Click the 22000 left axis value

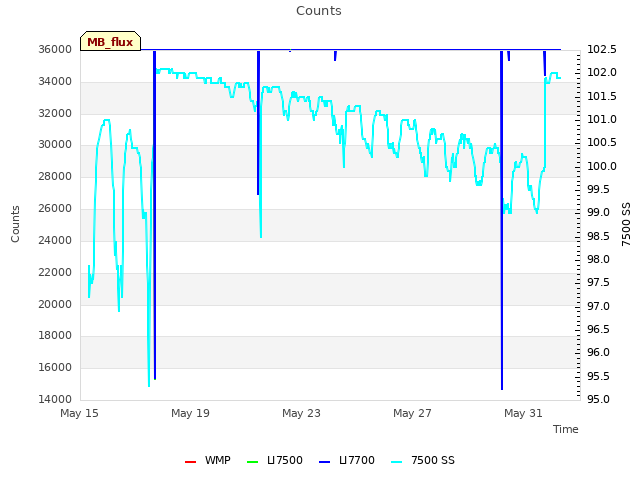click(x=55, y=272)
